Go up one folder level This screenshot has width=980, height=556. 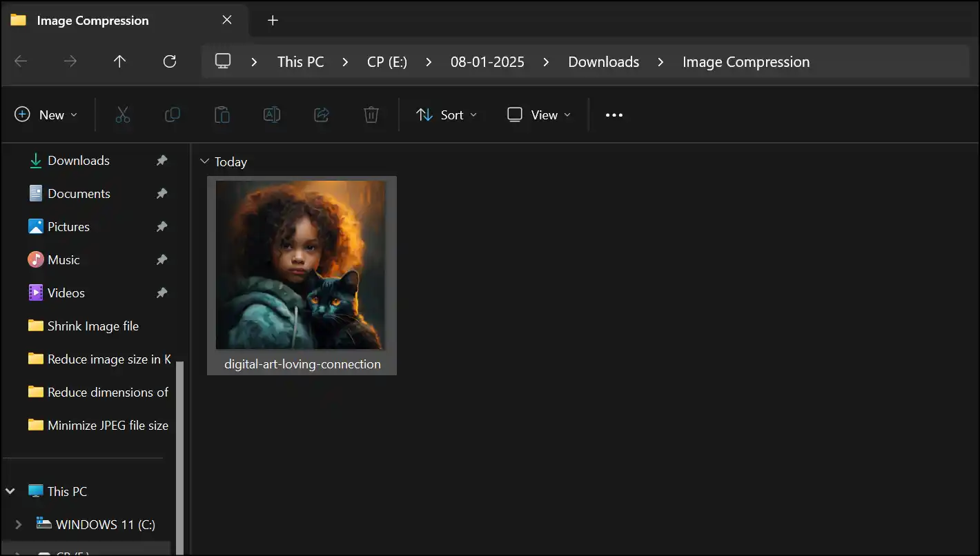coord(120,61)
